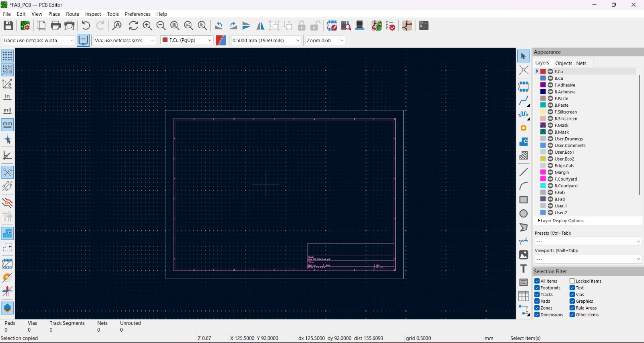Toggle the dotted grid display

(x=7, y=56)
